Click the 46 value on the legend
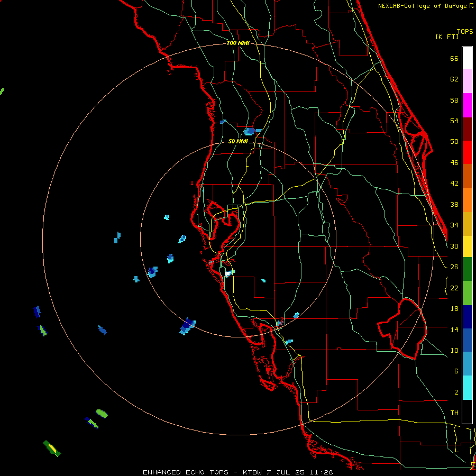This screenshot has height=476, width=476. point(454,163)
